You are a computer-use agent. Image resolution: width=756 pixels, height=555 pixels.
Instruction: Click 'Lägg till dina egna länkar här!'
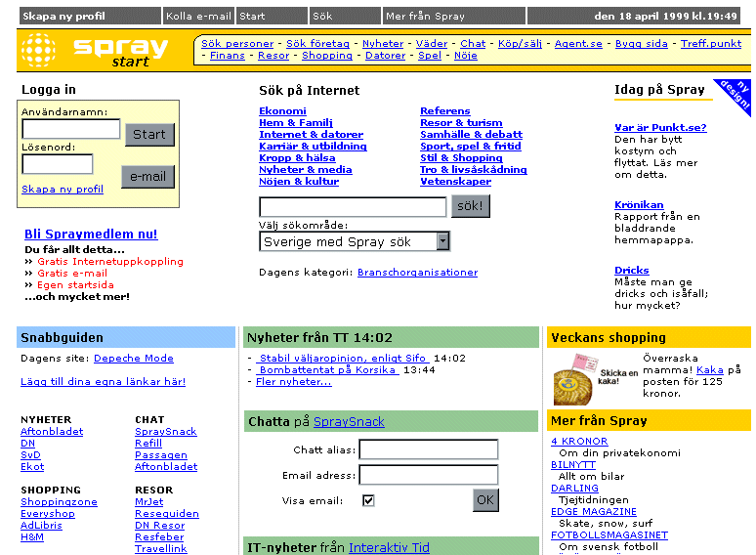tap(103, 381)
